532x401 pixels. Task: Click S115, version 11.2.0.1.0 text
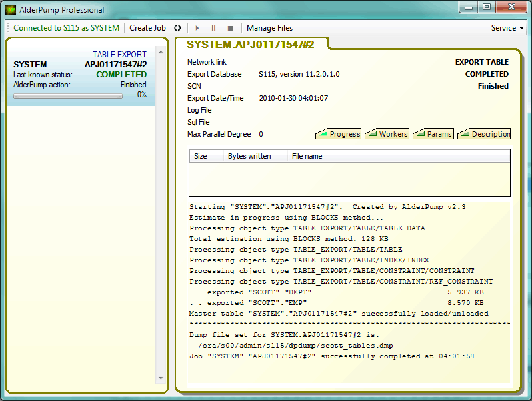[299, 74]
